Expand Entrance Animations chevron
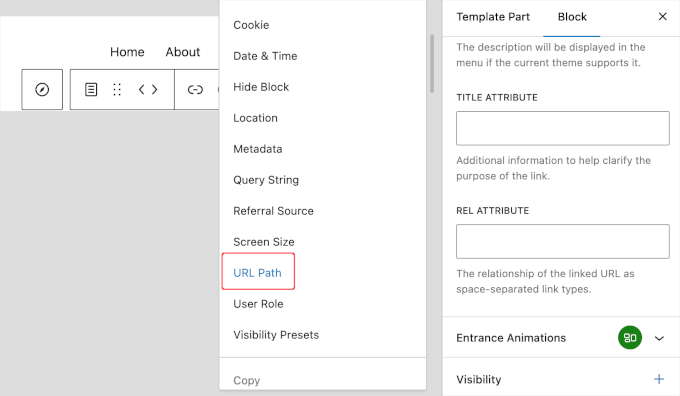This screenshot has width=680, height=396. pyautogui.click(x=659, y=338)
